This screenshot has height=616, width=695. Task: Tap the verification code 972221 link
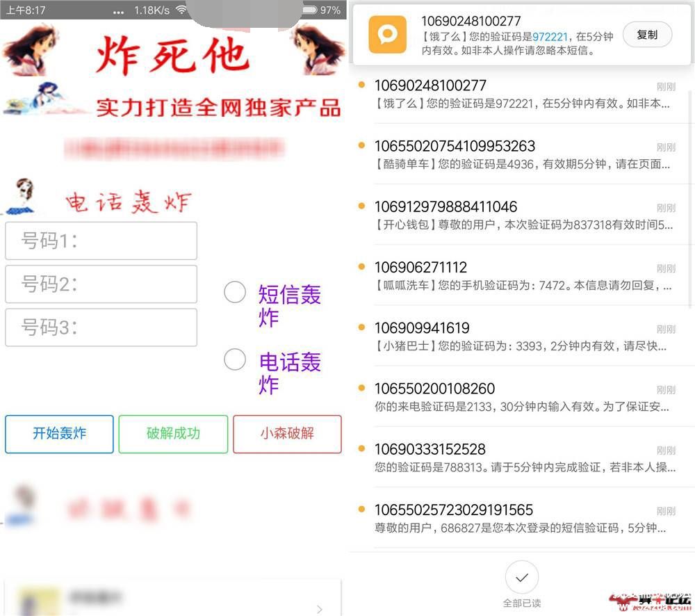click(550, 37)
